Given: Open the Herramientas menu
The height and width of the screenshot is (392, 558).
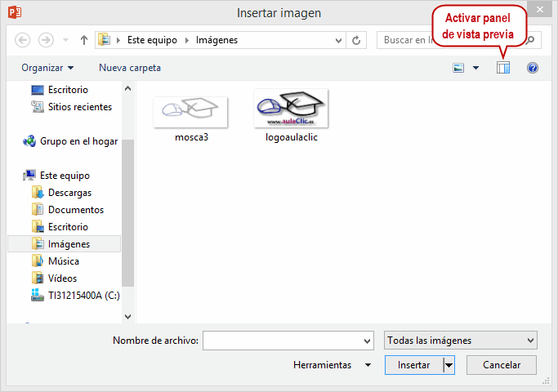Looking at the screenshot, I should [x=331, y=365].
